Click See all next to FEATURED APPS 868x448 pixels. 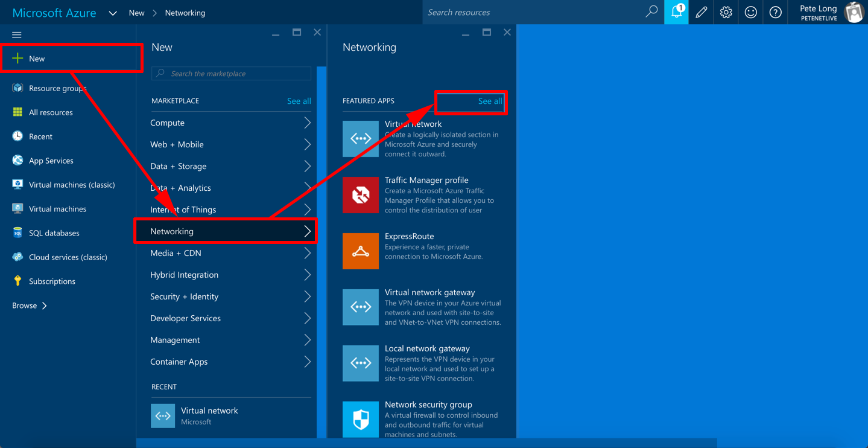click(x=490, y=101)
